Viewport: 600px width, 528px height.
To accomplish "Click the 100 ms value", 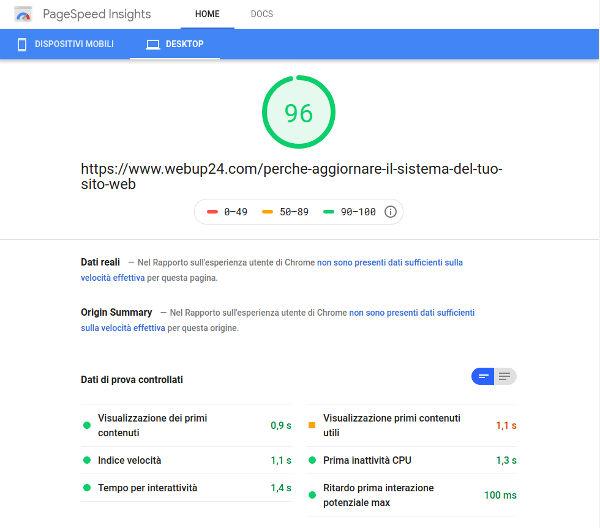I will (500, 495).
